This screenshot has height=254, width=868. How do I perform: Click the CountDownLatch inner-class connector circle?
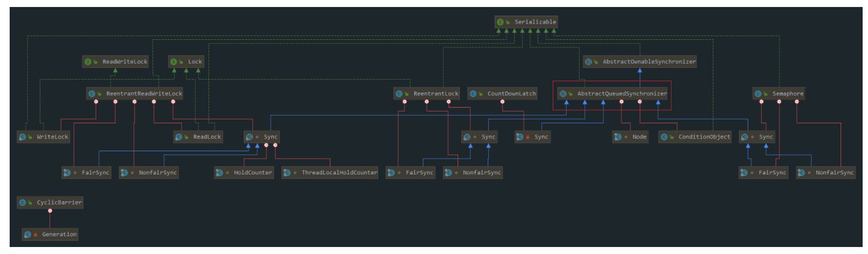coord(502,102)
